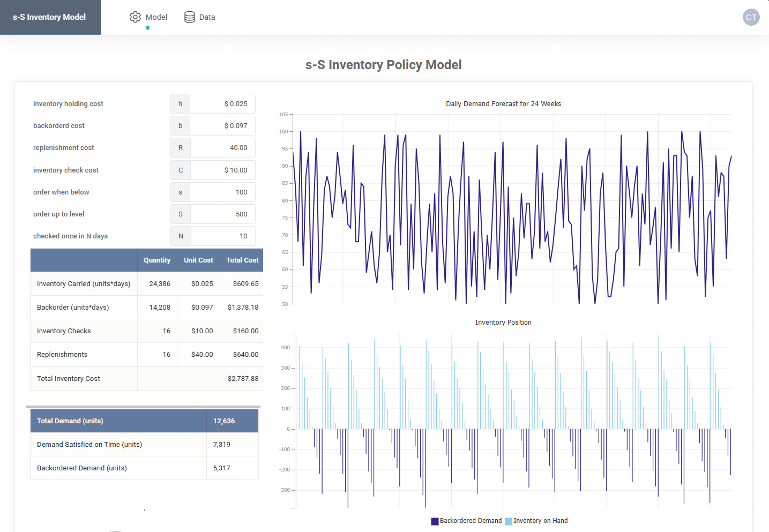The width and height of the screenshot is (769, 532).
Task: Edit the backorder cost b field
Action: (x=222, y=126)
